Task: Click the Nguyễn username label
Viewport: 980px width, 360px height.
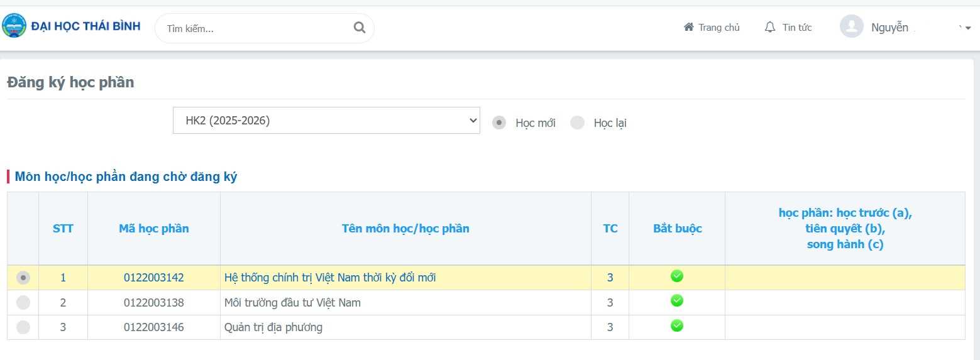Action: [889, 28]
